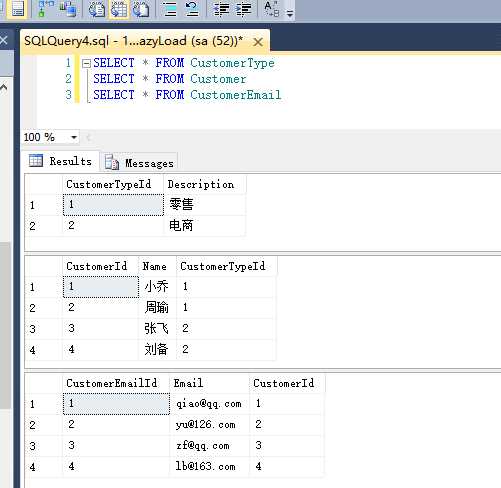Select CustomerId cell in 小乔 row
Screen dimensions: 501x488
pos(100,287)
